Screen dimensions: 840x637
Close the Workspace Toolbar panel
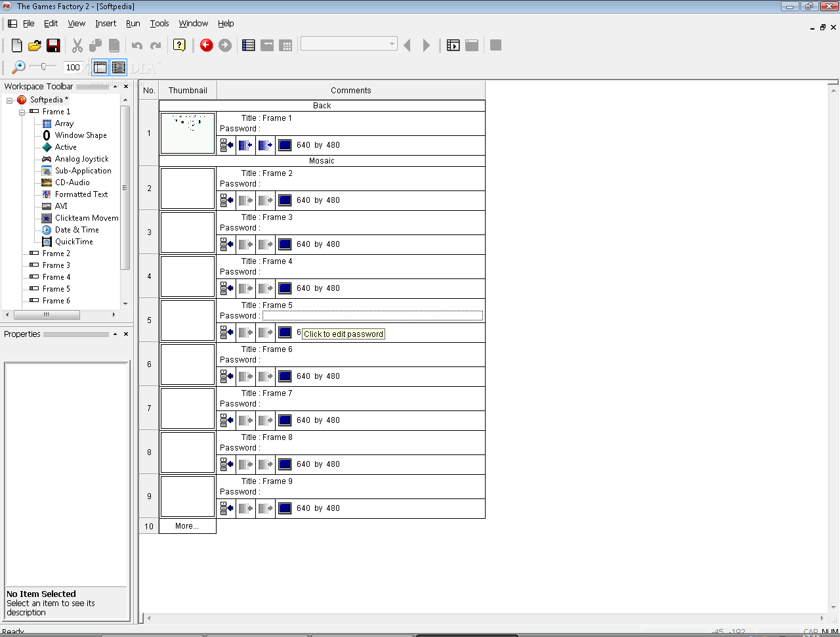(x=126, y=86)
